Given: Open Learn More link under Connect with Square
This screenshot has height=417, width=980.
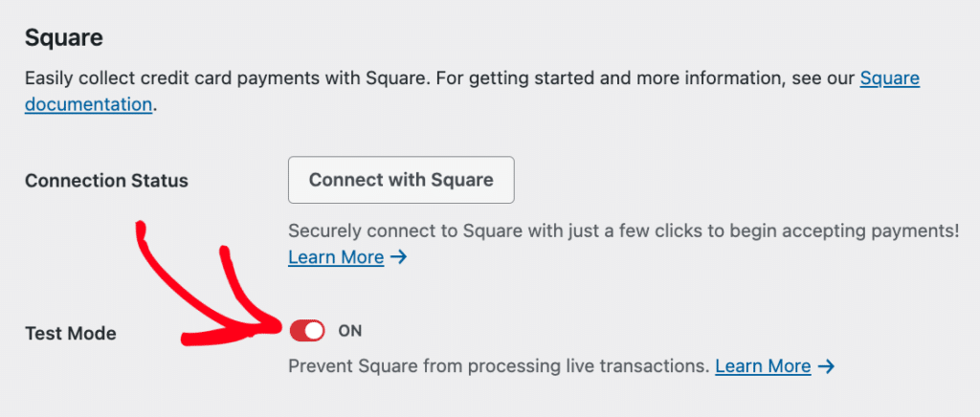Looking at the screenshot, I should point(336,257).
